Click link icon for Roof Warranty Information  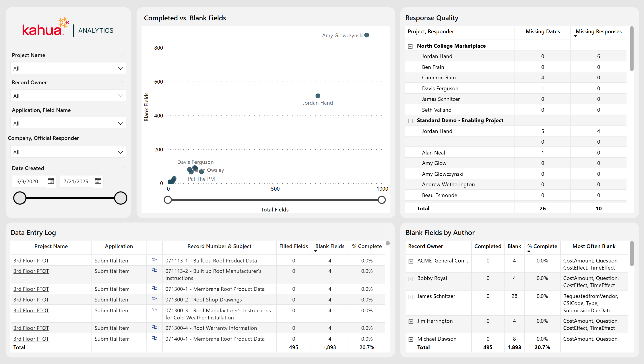tap(155, 327)
